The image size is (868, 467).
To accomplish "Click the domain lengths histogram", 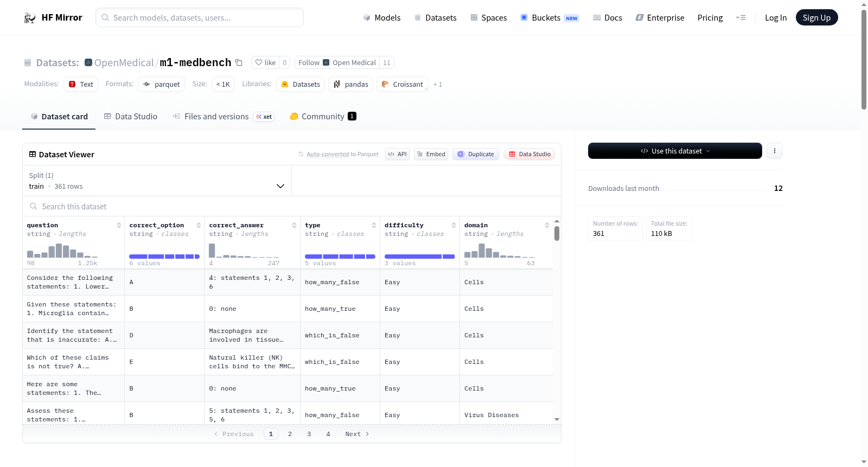I will click(500, 250).
